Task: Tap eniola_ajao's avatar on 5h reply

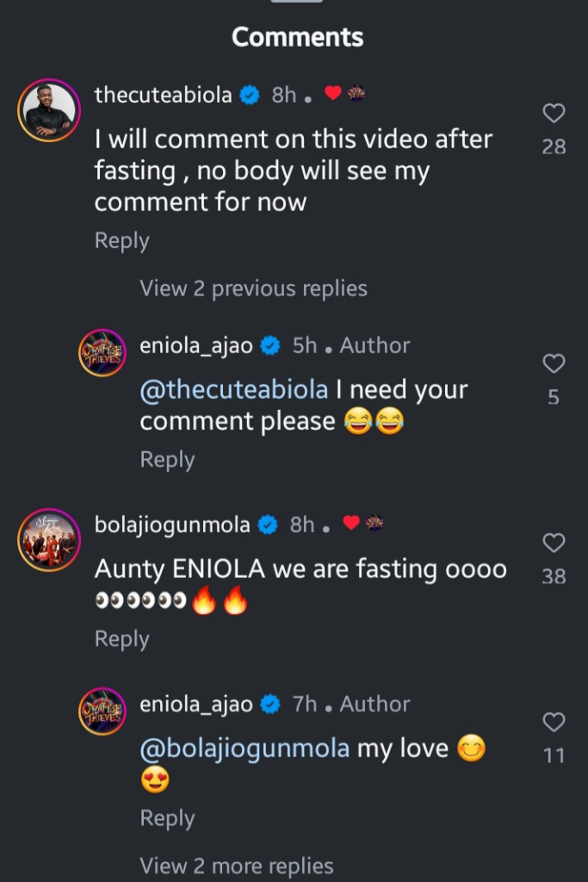Action: (x=102, y=352)
